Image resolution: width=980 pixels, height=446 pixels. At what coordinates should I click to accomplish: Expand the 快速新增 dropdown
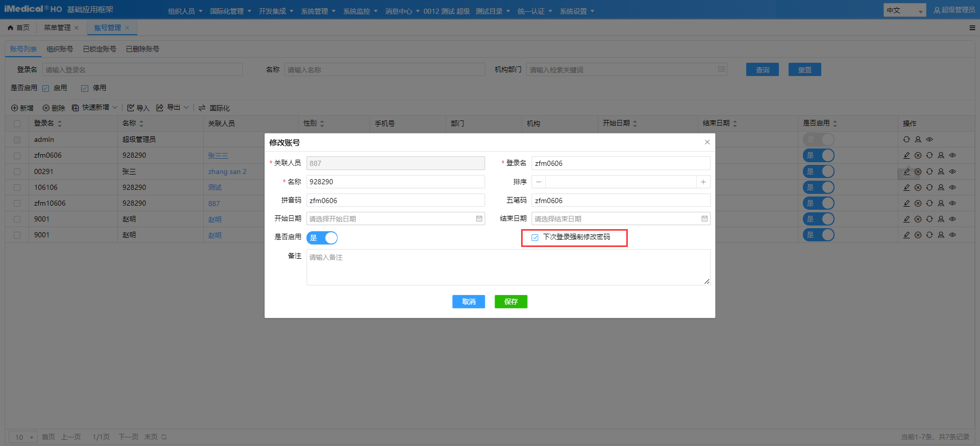[x=95, y=108]
